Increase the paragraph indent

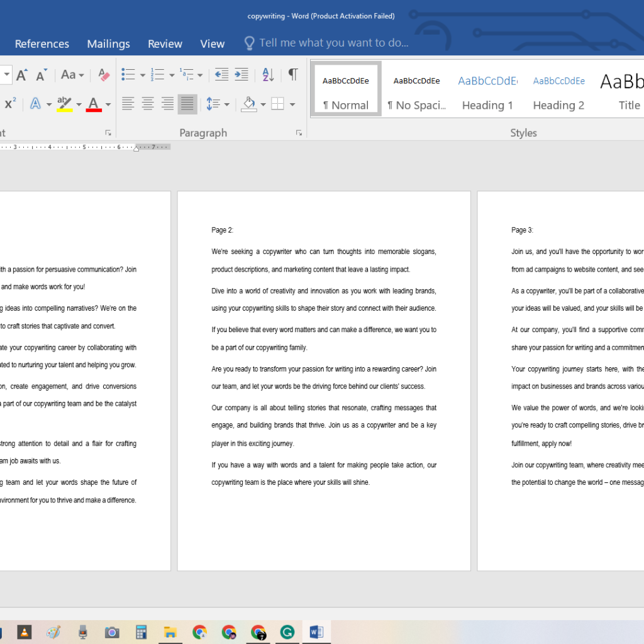(241, 75)
